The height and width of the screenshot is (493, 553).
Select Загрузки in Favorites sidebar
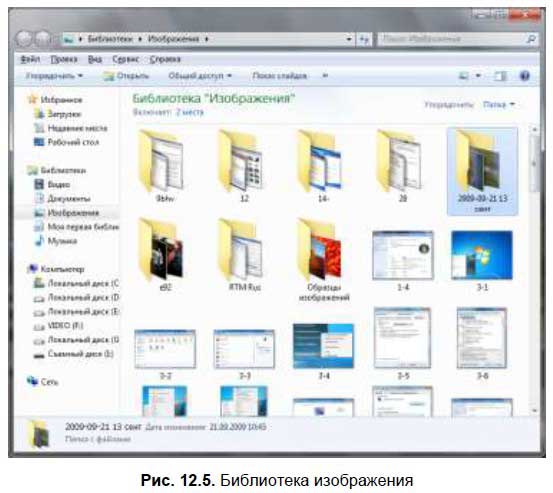click(x=64, y=114)
